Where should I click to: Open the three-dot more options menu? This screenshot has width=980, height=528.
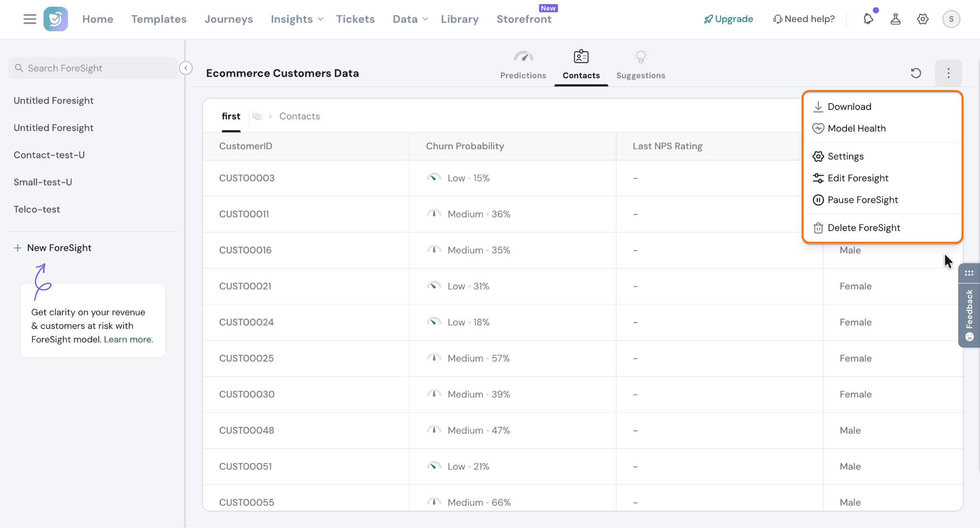pos(948,73)
